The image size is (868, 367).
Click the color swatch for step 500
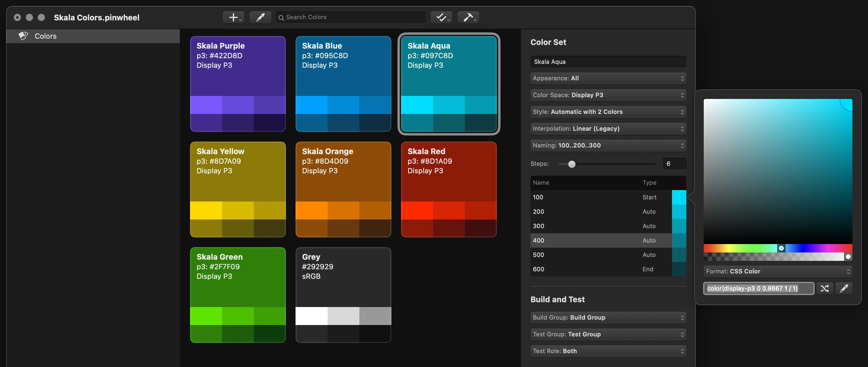pyautogui.click(x=679, y=255)
